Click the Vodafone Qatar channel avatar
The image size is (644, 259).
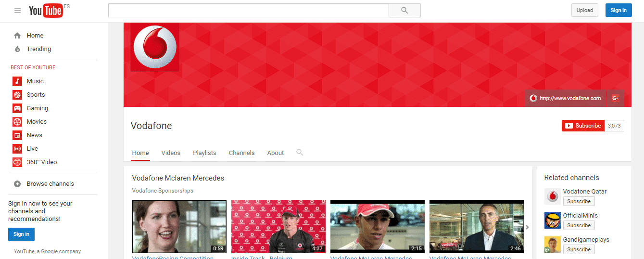pos(553,196)
